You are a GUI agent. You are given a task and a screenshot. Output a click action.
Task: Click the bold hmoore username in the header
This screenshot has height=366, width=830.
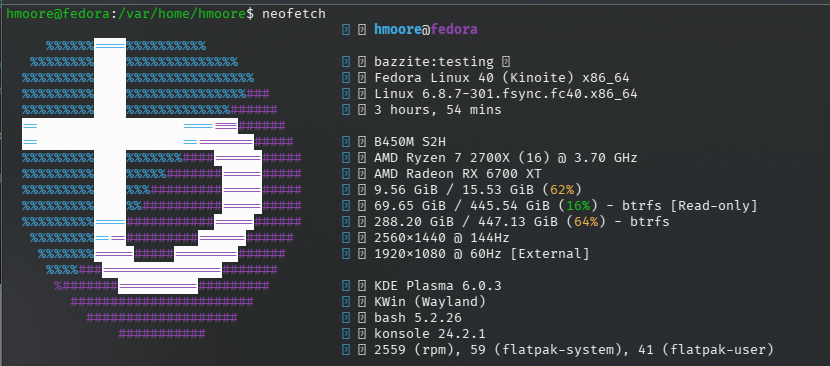(398, 30)
